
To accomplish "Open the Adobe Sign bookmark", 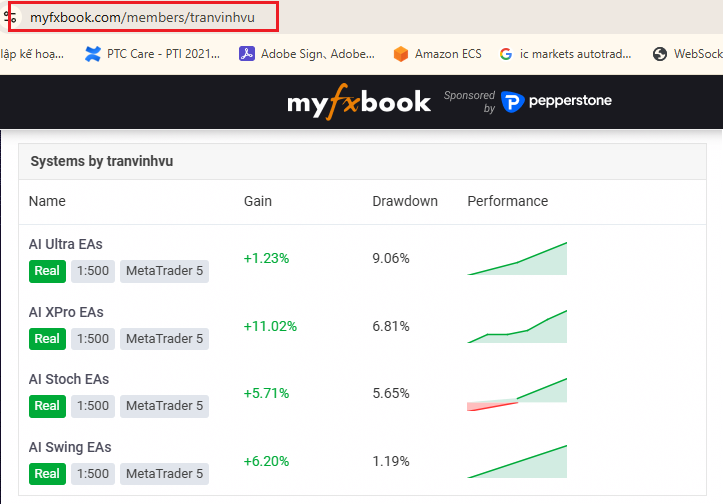I will coord(307,54).
